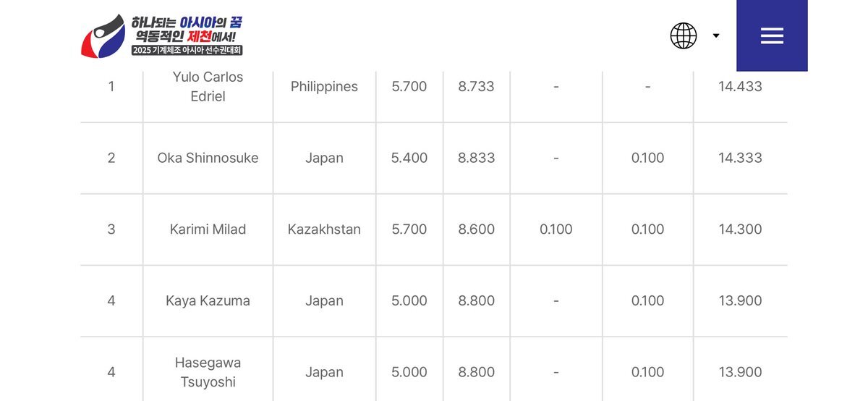
Task: Click Kazakhstan country cell
Action: 324,229
